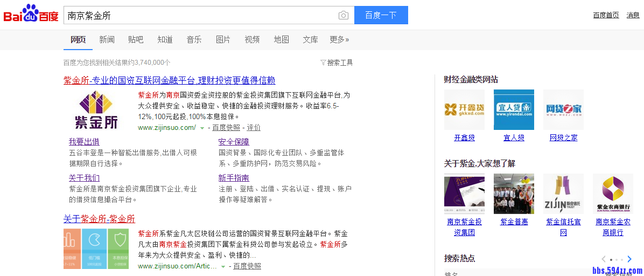Viewport: 644px width, 276px height.
Task: Click the 宜人贷 logo image
Action: coord(514,109)
